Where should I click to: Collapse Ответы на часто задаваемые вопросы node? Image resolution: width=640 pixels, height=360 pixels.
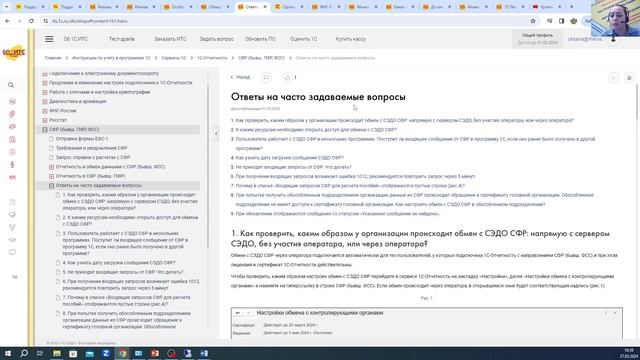click(51, 186)
